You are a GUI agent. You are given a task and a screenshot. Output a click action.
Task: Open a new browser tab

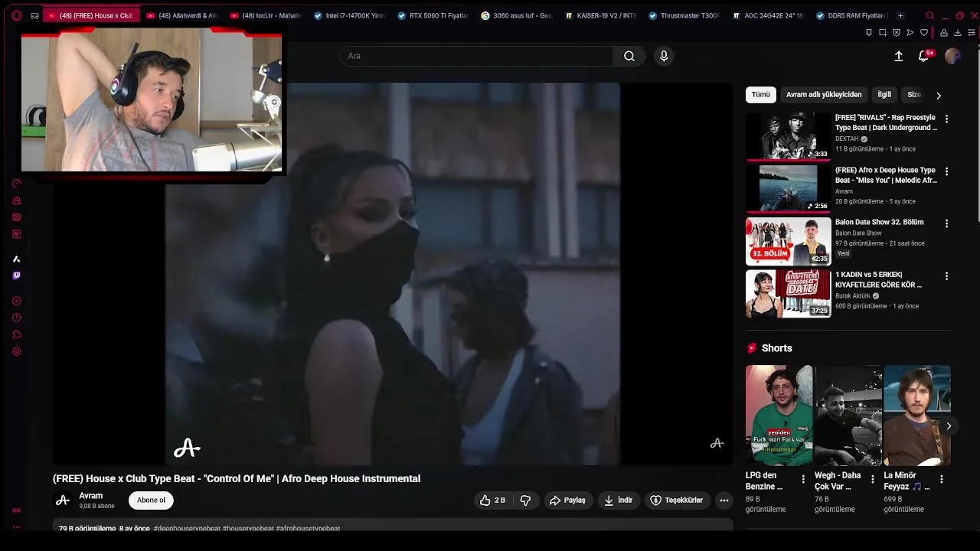click(900, 15)
